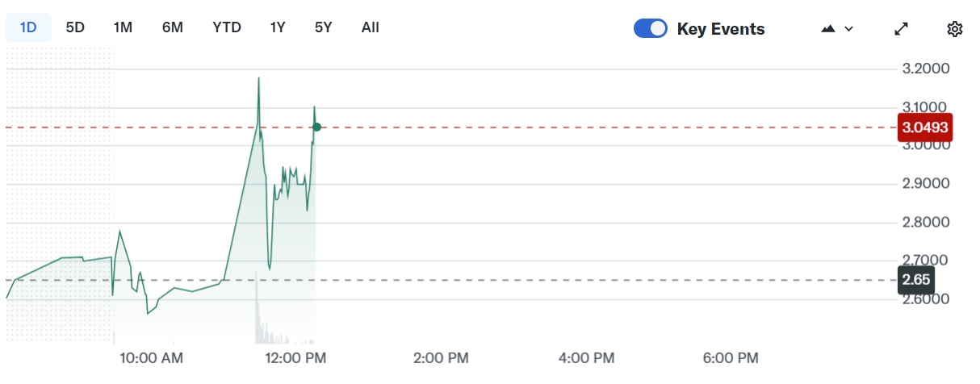The image size is (980, 384).
Task: Click the 2.65 previous close label
Action: coord(916,280)
